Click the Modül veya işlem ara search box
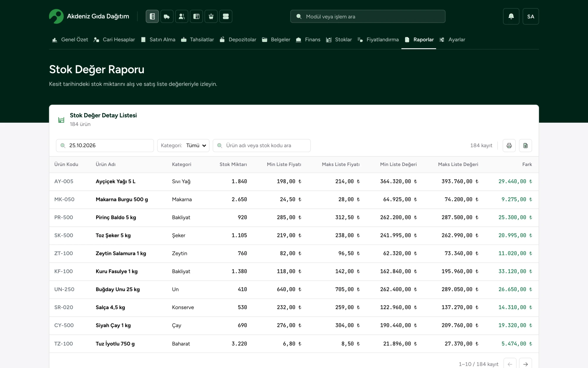The width and height of the screenshot is (588, 368). tap(368, 16)
